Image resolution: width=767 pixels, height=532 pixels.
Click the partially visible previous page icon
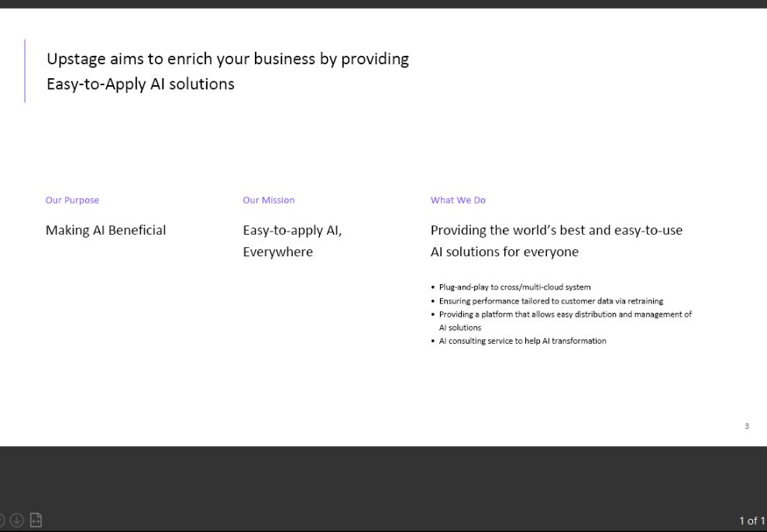[2, 520]
